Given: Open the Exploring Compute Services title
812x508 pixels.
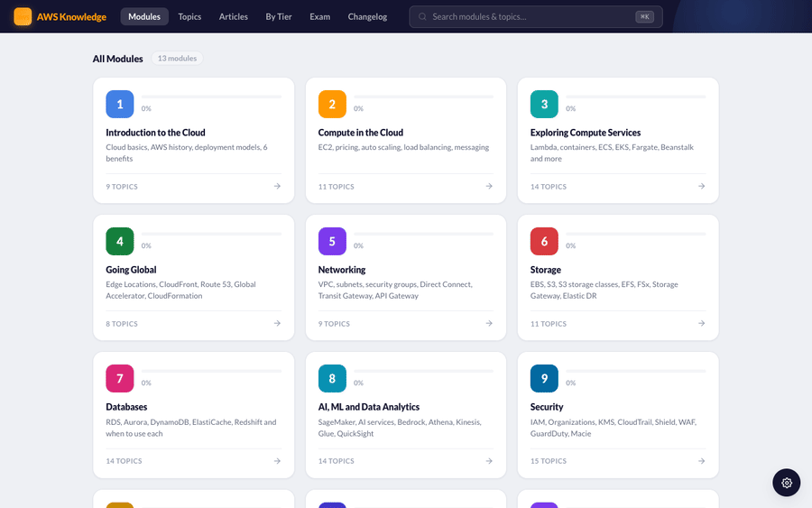Looking at the screenshot, I should pyautogui.click(x=586, y=133).
